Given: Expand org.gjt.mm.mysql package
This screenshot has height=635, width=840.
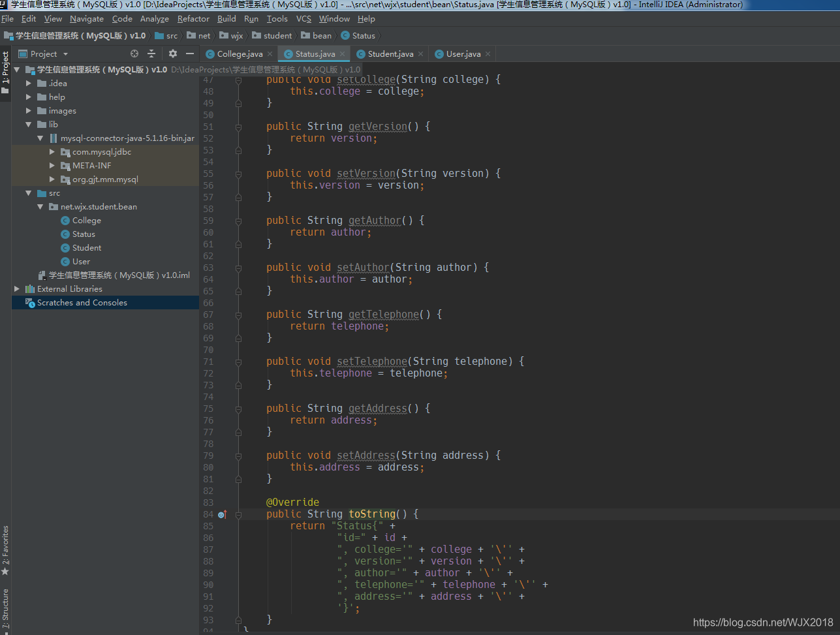Looking at the screenshot, I should point(52,179).
